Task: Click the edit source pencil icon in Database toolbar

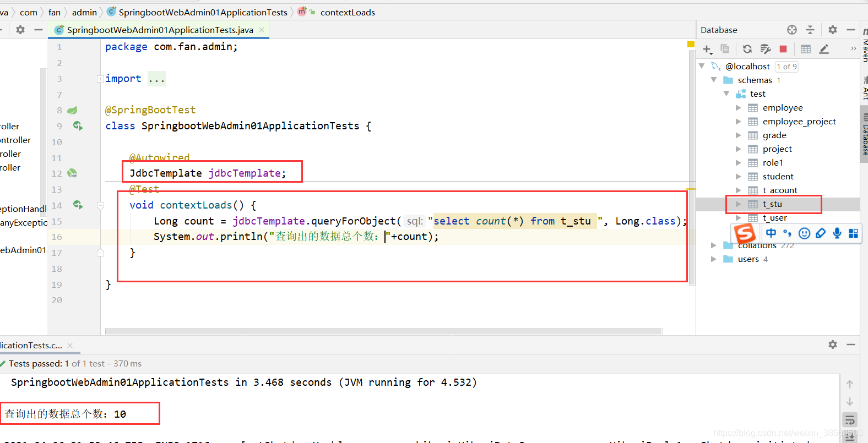Action: coord(824,49)
